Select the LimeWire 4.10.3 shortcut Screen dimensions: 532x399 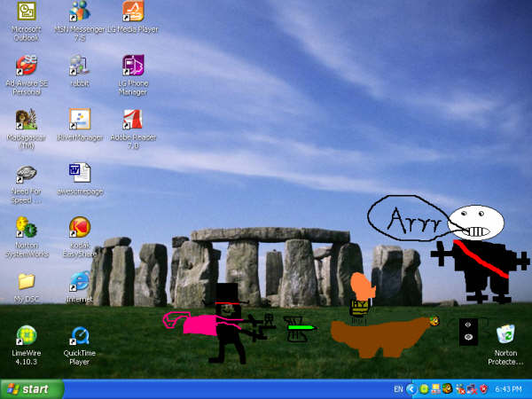click(x=27, y=336)
